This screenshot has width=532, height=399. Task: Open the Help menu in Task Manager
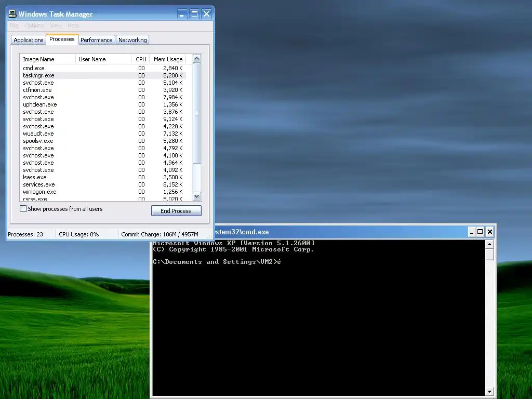coord(73,25)
